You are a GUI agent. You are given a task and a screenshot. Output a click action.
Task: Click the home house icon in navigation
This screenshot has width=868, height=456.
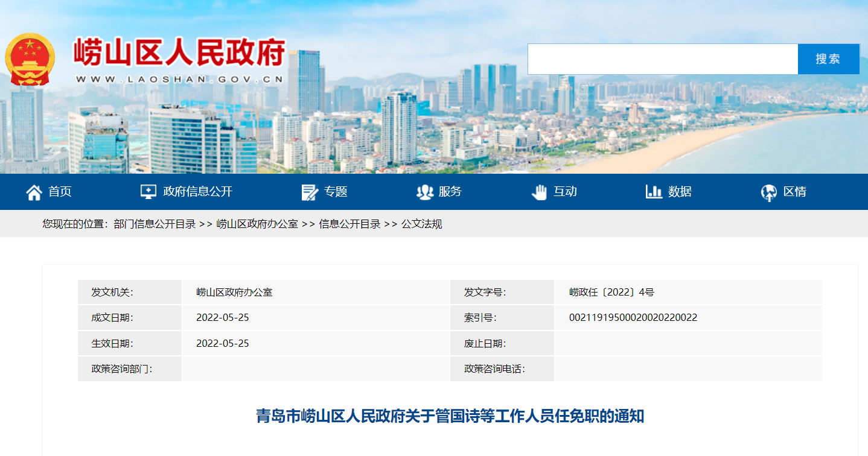pos(34,192)
